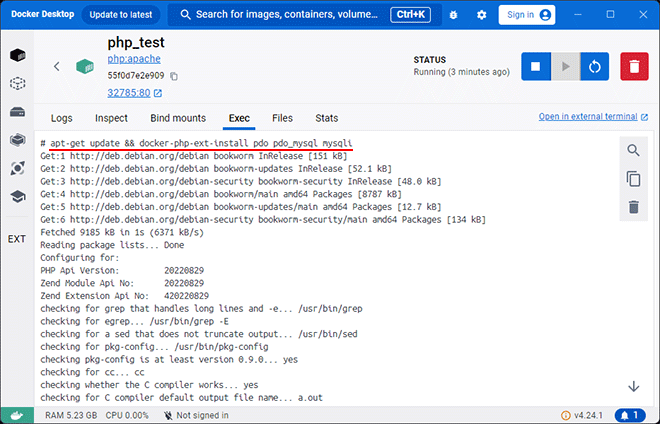This screenshot has height=424, width=660.
Task: Go back using the left chevron
Action: point(57,66)
